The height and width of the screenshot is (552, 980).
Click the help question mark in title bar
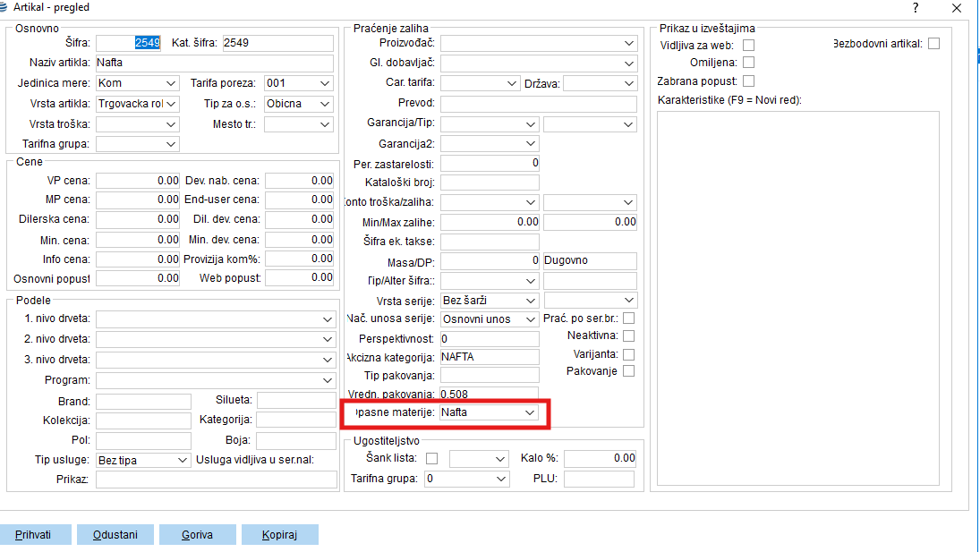pos(915,8)
